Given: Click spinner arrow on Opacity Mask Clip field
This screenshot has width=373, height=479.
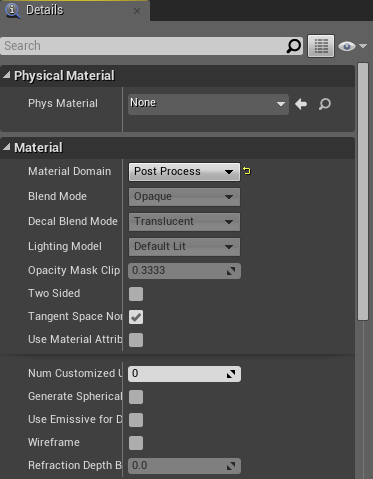Looking at the screenshot, I should pyautogui.click(x=231, y=271).
